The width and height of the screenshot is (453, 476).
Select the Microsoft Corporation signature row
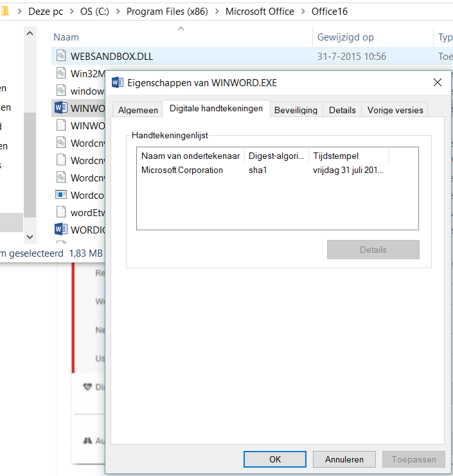(262, 170)
